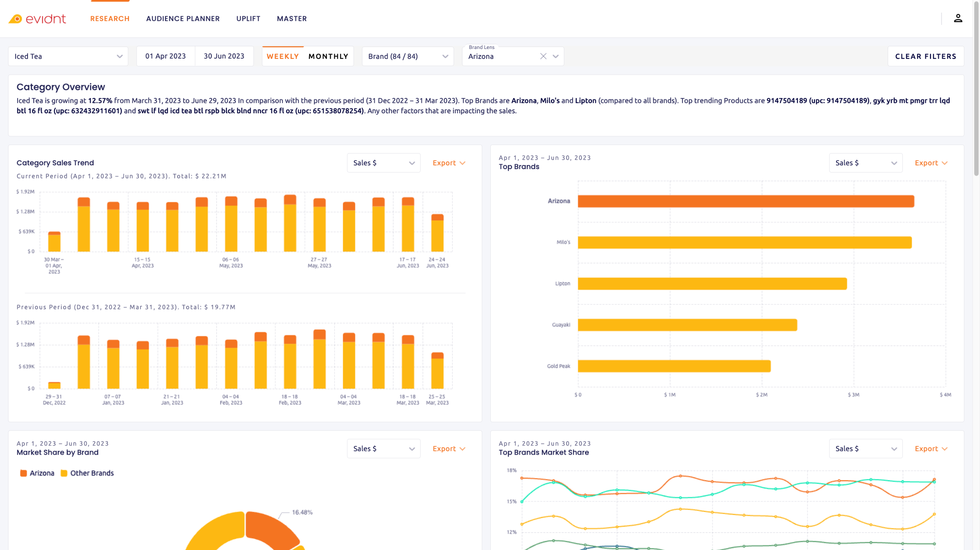
Task: Switch to the Weekly view
Action: (283, 56)
